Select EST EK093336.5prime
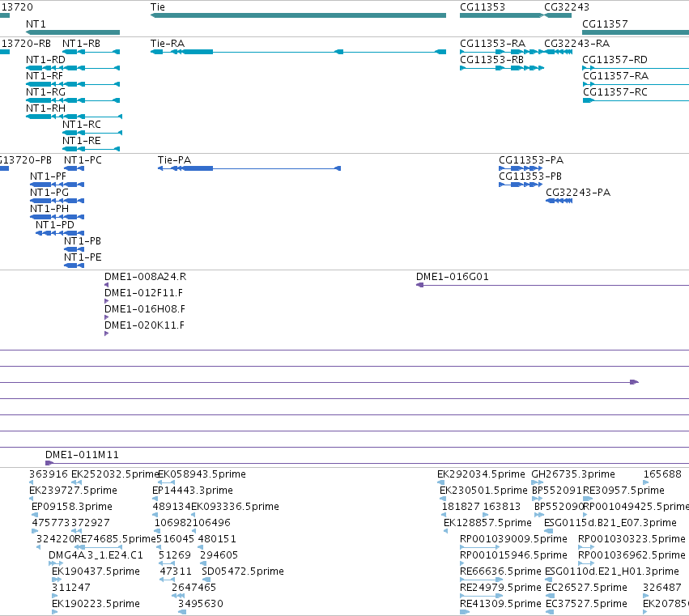This screenshot has width=689, height=616. [x=194, y=515]
